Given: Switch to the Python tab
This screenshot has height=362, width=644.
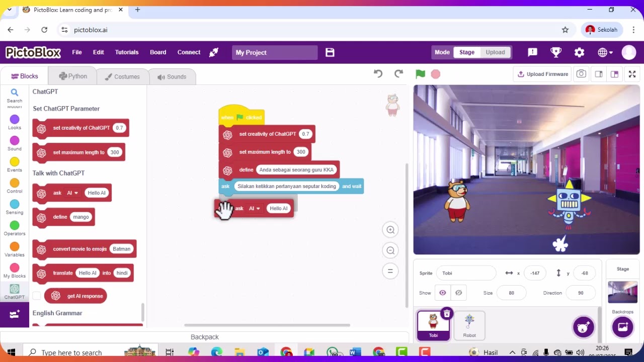Looking at the screenshot, I should [x=73, y=76].
